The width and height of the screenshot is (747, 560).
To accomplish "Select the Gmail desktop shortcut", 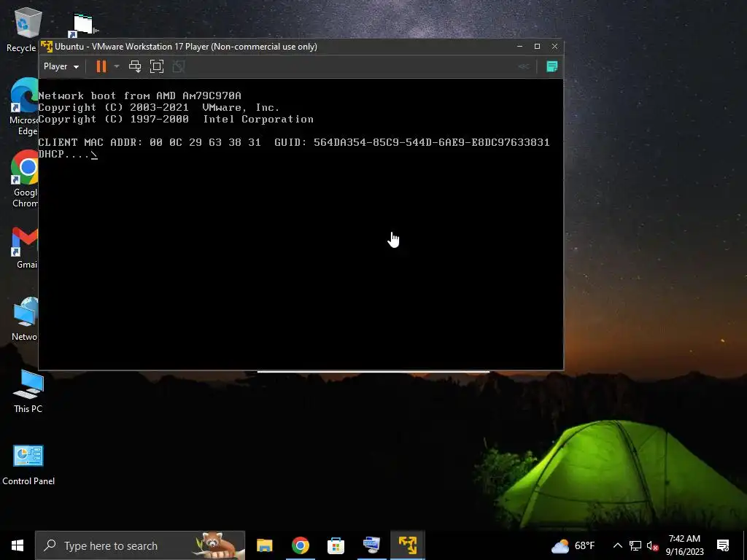I will tap(25, 248).
